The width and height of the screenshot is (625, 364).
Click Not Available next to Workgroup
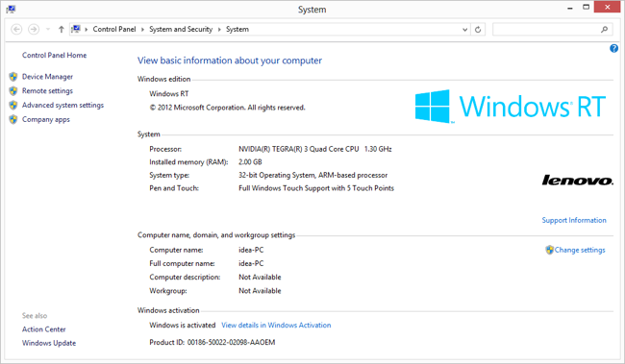[x=260, y=291]
